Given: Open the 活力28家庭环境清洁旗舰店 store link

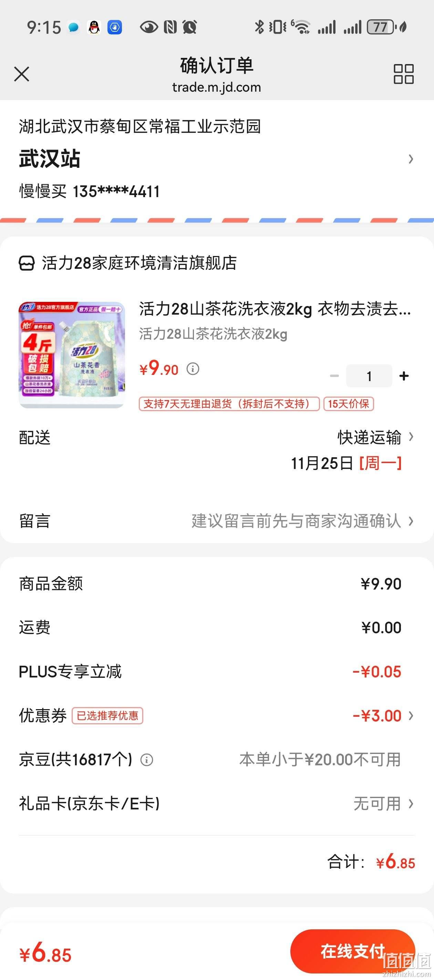Looking at the screenshot, I should pos(139,263).
